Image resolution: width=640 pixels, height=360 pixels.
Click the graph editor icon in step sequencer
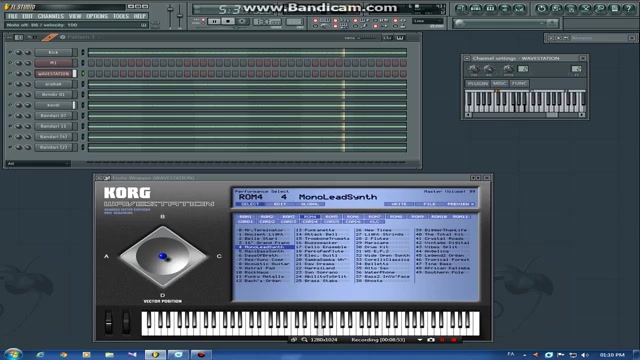click(x=387, y=38)
